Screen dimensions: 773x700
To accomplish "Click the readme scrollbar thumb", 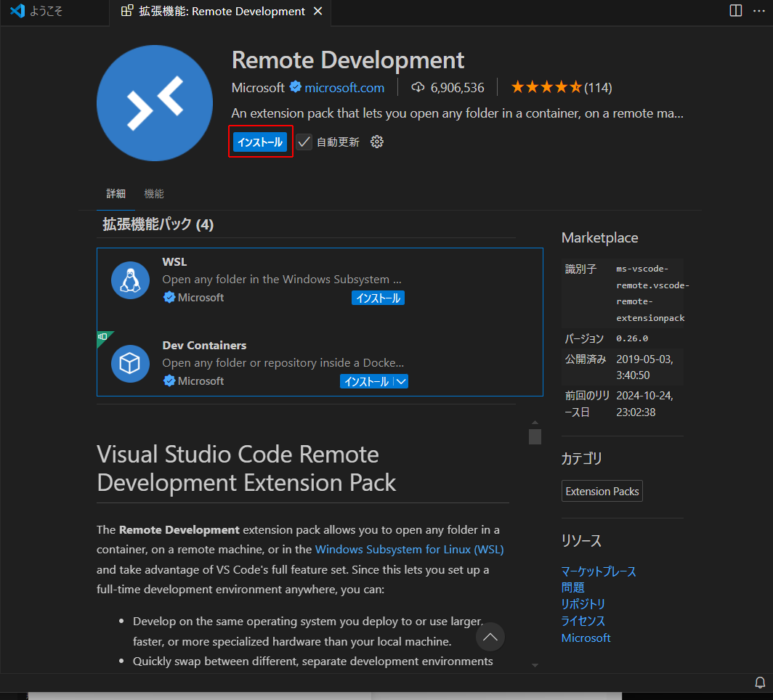I will tap(535, 436).
